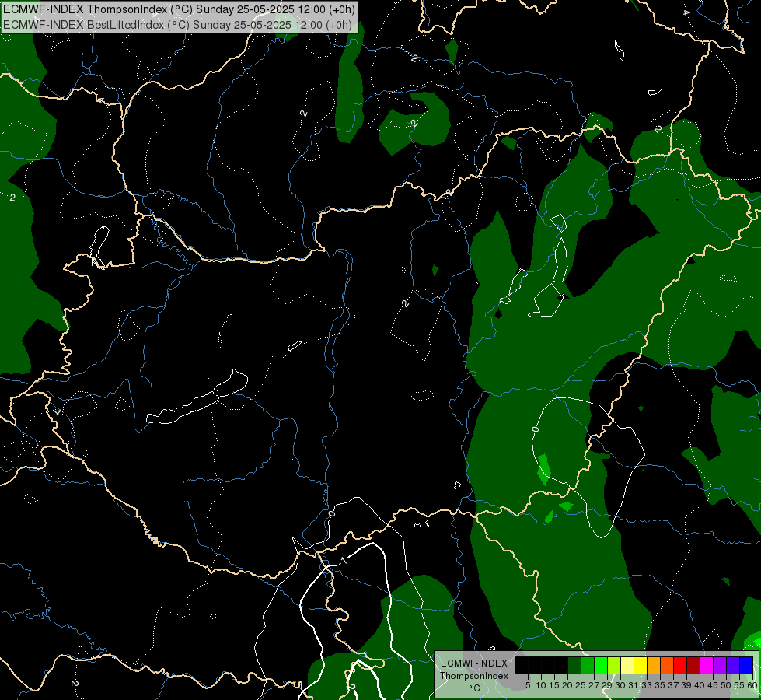The height and width of the screenshot is (700, 761).
Task: Choose the bright red 37–39 legend swatch
Action: (680, 665)
